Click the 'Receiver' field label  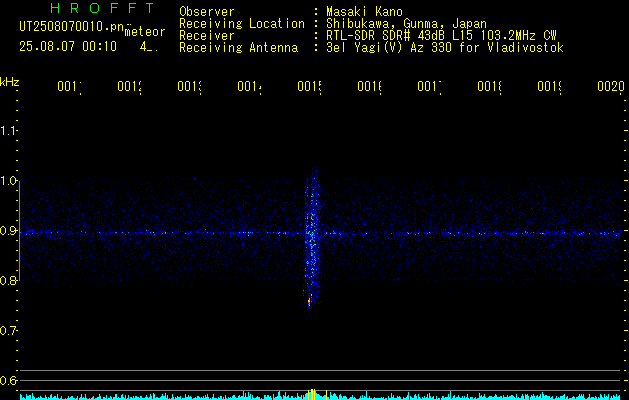207,36
